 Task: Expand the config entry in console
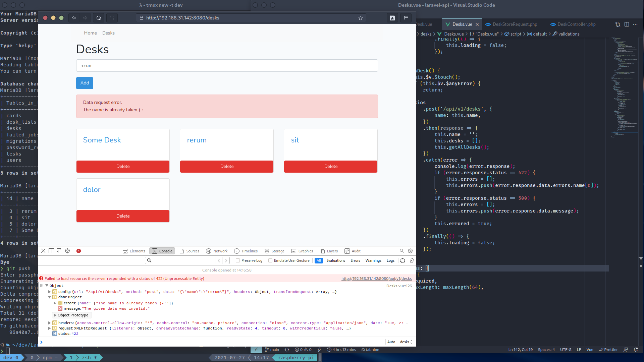(x=50, y=292)
